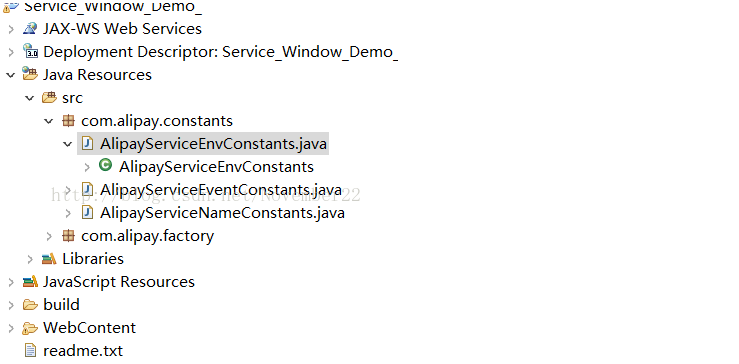This screenshot has height=364, width=739.
Task: Click the Java Resources folder icon
Action: (x=30, y=74)
